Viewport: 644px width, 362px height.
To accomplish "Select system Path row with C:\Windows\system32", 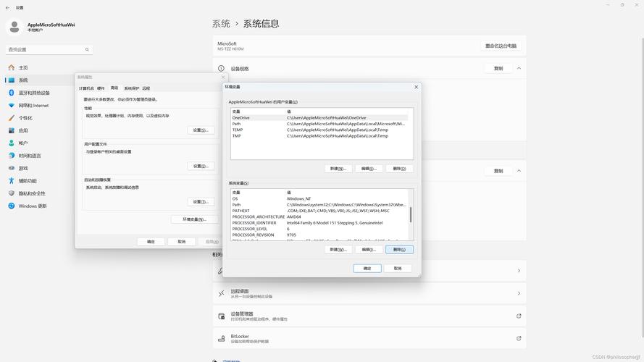I will 320,205.
